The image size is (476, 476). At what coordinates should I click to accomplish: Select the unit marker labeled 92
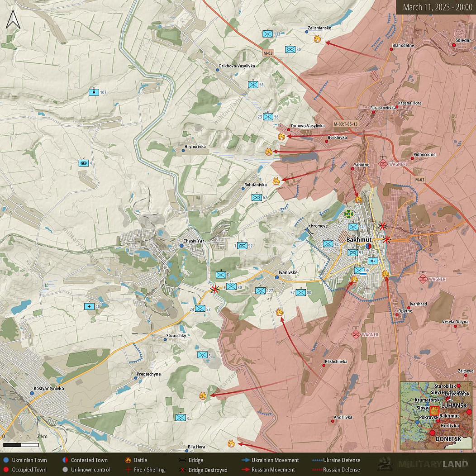coord(243,246)
